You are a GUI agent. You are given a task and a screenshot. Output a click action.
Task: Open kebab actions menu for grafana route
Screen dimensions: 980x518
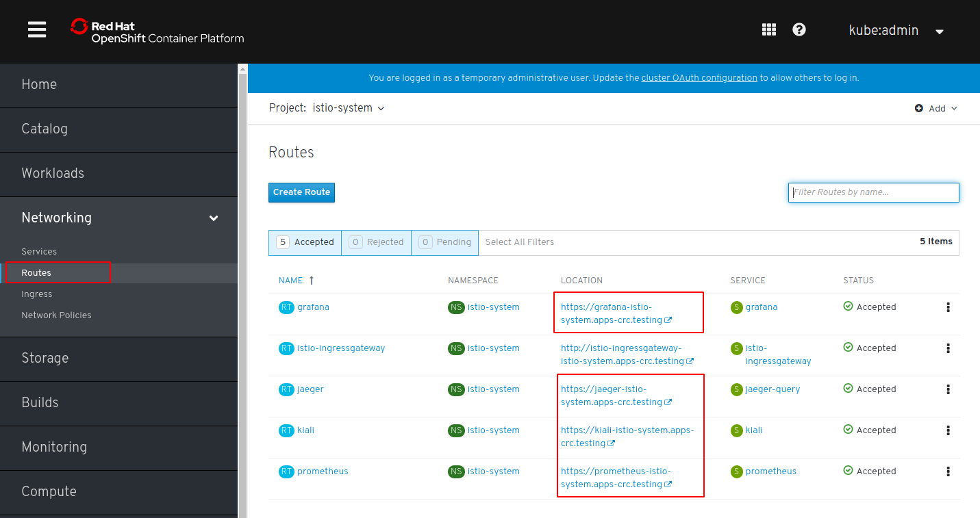click(x=948, y=307)
